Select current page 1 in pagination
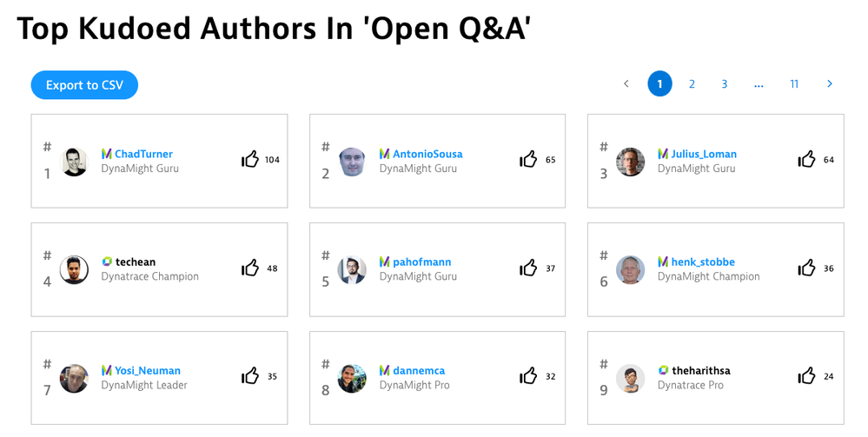Image resolution: width=868 pixels, height=437 pixels. 659,84
